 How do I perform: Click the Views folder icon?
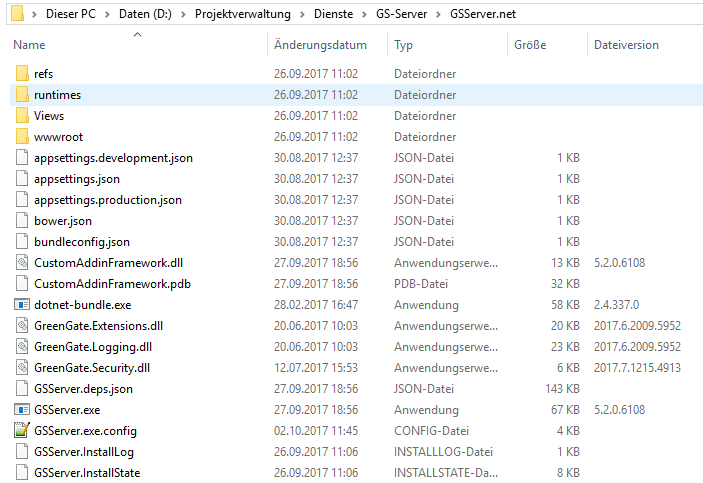point(22,116)
